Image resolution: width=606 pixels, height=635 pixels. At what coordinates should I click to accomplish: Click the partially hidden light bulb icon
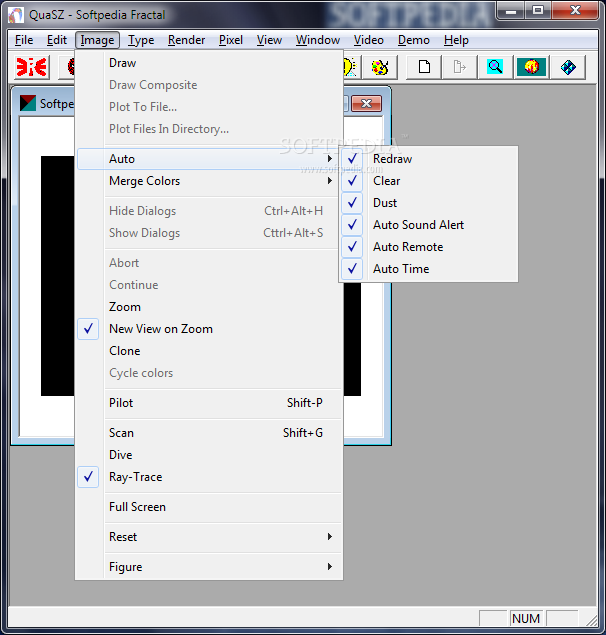[x=350, y=67]
